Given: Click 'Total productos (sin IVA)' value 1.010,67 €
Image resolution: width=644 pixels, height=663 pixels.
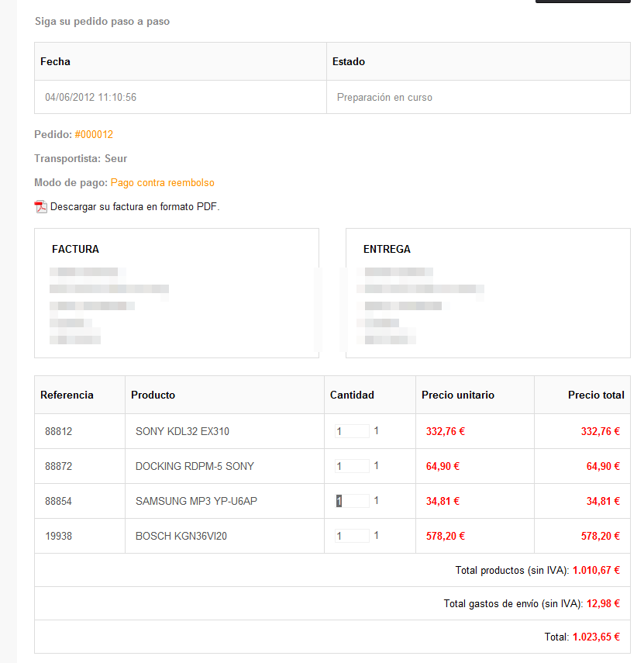Looking at the screenshot, I should tap(596, 570).
